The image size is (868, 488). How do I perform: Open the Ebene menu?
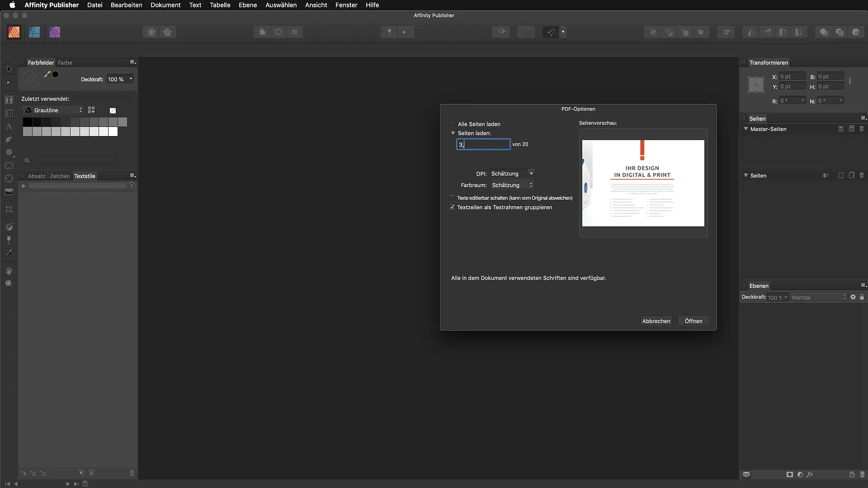(x=248, y=5)
